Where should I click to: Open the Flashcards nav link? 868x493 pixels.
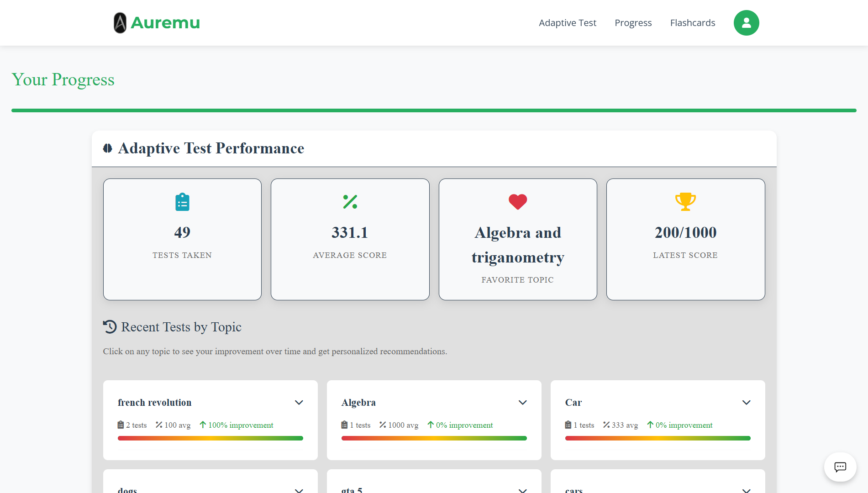tap(693, 23)
